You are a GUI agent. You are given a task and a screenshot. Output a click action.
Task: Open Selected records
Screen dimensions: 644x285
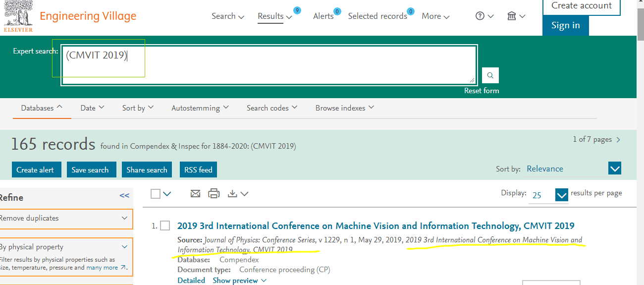(x=377, y=16)
